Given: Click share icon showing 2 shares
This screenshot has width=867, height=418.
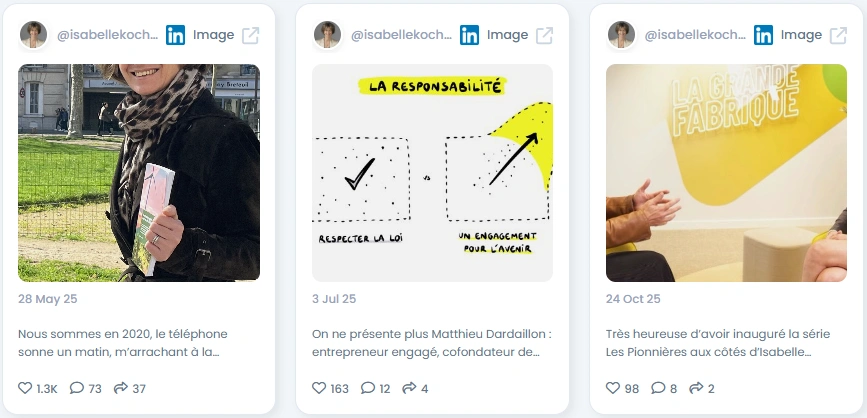Looking at the screenshot, I should click(696, 388).
